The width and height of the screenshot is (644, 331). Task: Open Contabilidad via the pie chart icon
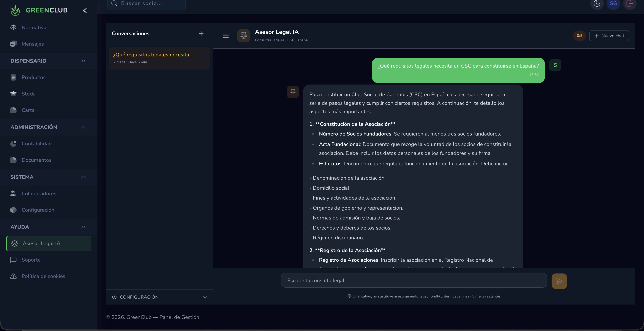(13, 144)
